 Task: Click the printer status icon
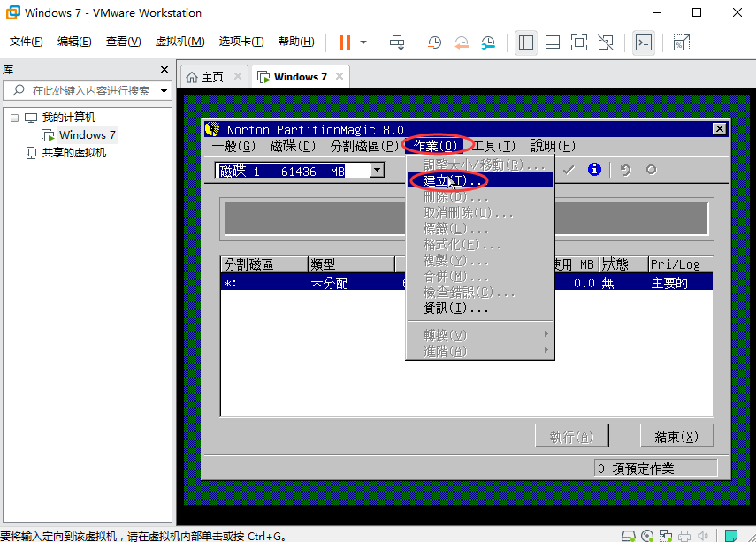(x=684, y=535)
